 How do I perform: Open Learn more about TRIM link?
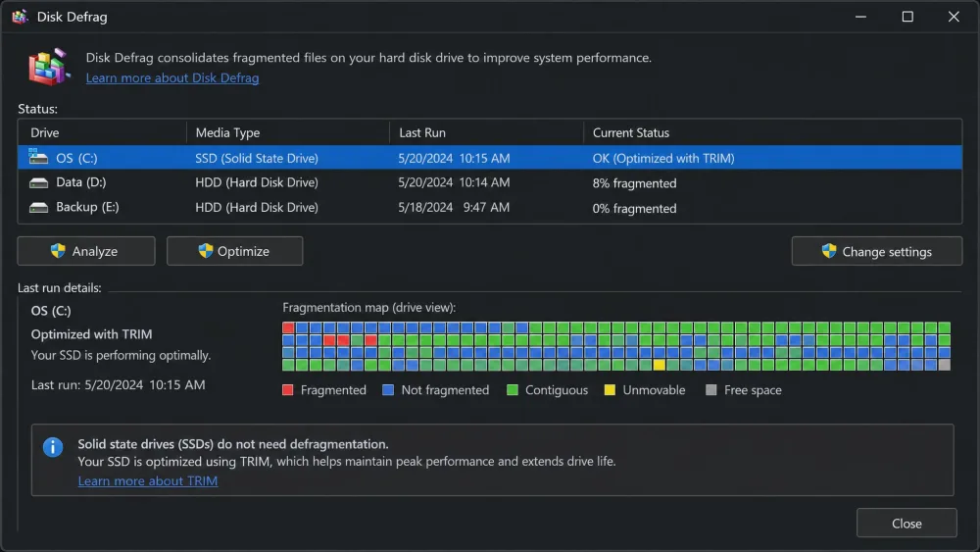pos(148,480)
